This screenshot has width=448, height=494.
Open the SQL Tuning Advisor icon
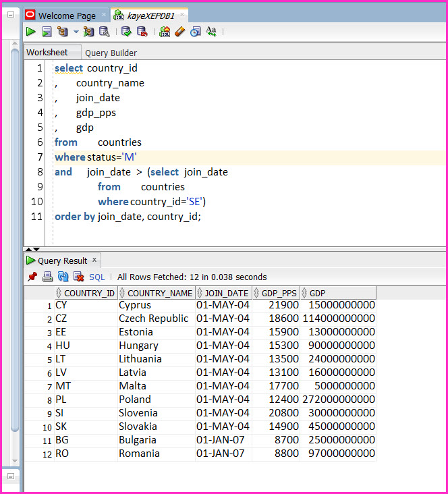105,32
